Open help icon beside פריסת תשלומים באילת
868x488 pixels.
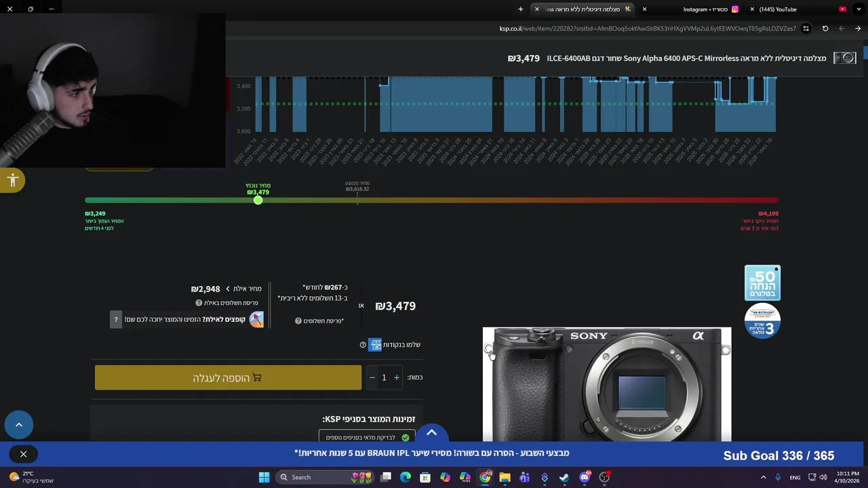(199, 303)
